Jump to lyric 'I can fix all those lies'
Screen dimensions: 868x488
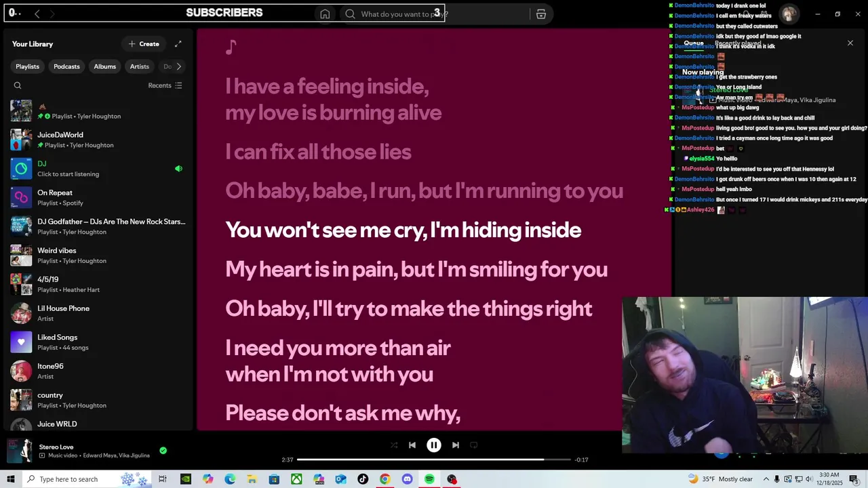318,152
